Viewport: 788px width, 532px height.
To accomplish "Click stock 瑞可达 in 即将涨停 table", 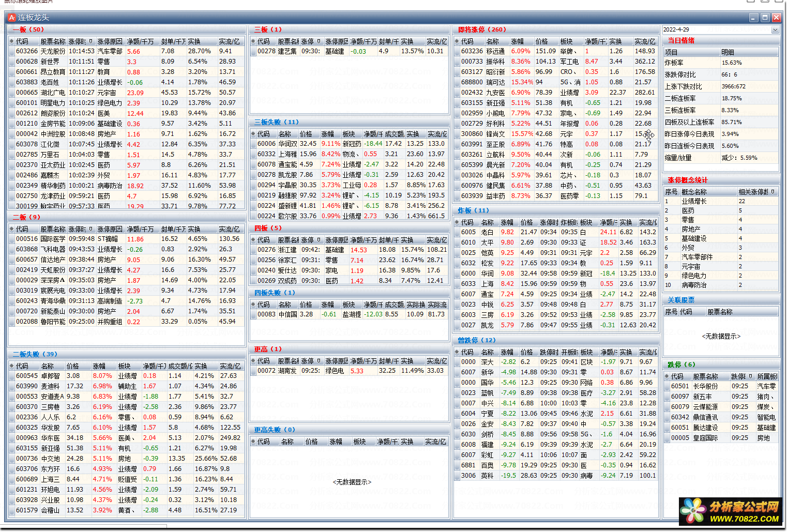I will 495,82.
